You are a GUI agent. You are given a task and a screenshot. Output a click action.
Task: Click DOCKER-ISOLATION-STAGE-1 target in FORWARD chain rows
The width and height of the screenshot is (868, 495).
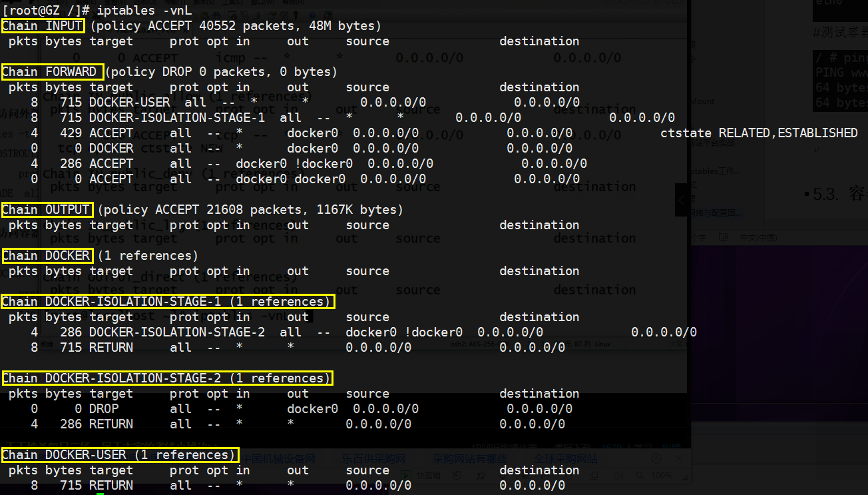coord(176,118)
